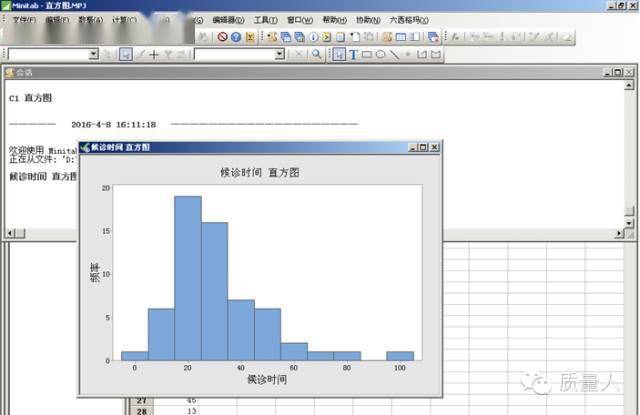Select the Ellipse drawing tool
Image resolution: width=640 pixels, height=415 pixels.
(380, 54)
